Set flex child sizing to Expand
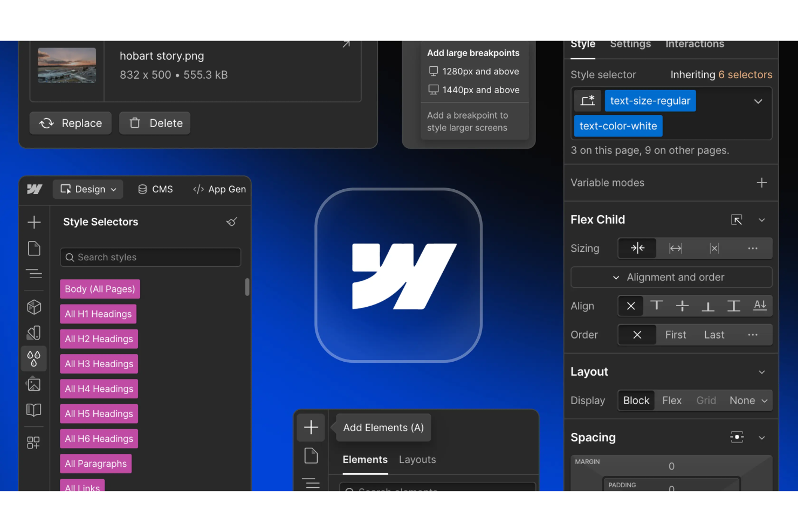The width and height of the screenshot is (798, 532). pyautogui.click(x=675, y=248)
